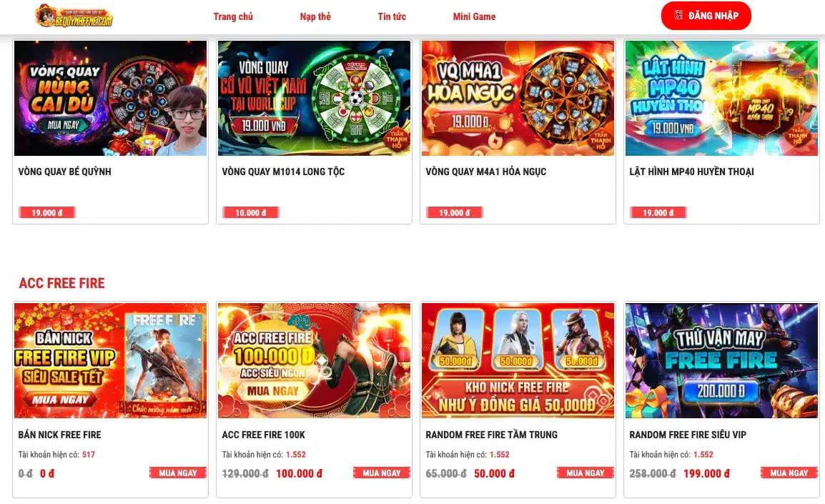Click the 10.000 đ price tag
This screenshot has width=825, height=504.
point(250,212)
